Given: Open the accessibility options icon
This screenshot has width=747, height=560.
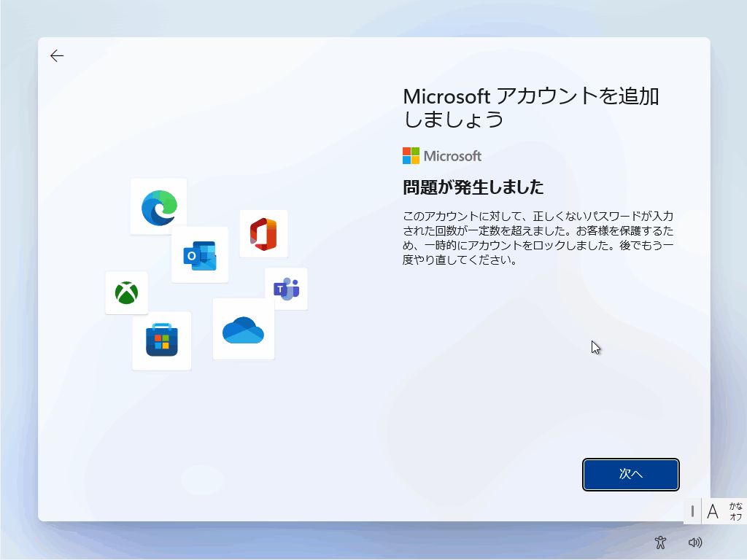Looking at the screenshot, I should [660, 542].
